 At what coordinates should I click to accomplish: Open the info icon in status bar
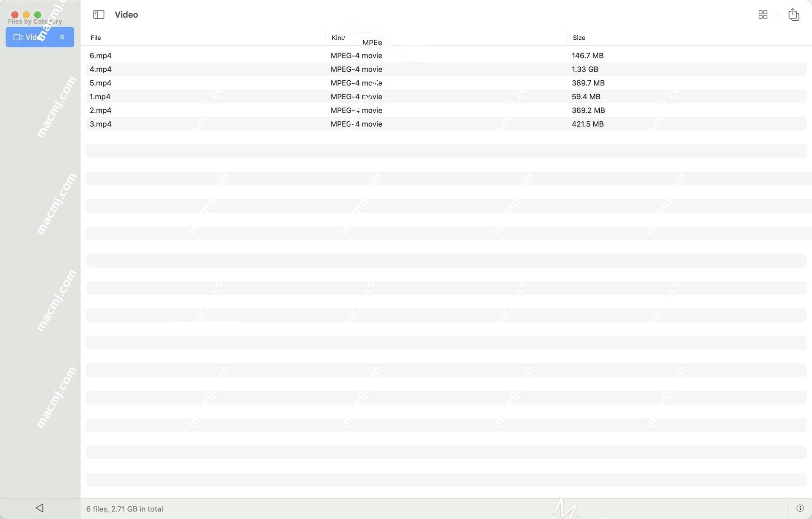[800, 508]
